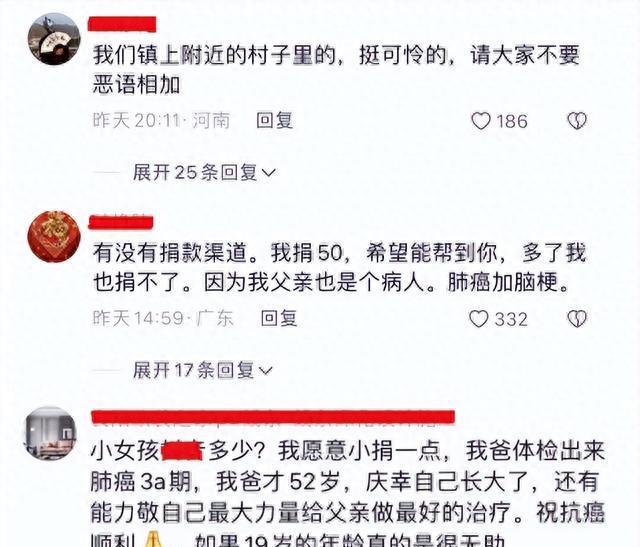Select comment text about 村子里的
The width and height of the screenshot is (640, 547).
(336, 70)
